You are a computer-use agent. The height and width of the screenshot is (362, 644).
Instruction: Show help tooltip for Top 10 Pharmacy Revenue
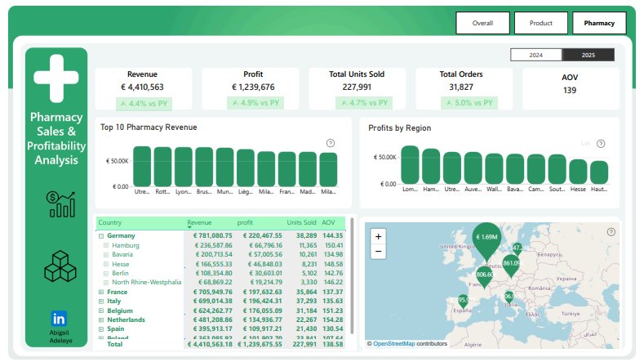tap(331, 143)
